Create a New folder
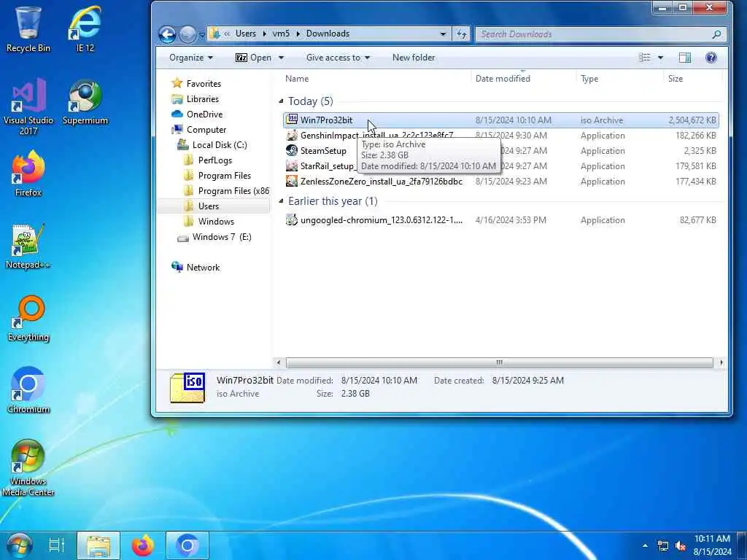Screen dimensions: 747x560 click(x=414, y=58)
